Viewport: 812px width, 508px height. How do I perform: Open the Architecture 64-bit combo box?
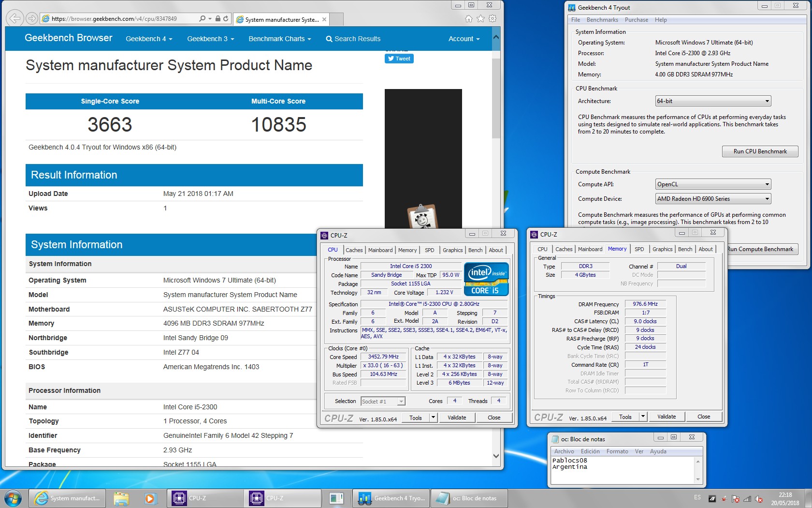[x=713, y=101]
